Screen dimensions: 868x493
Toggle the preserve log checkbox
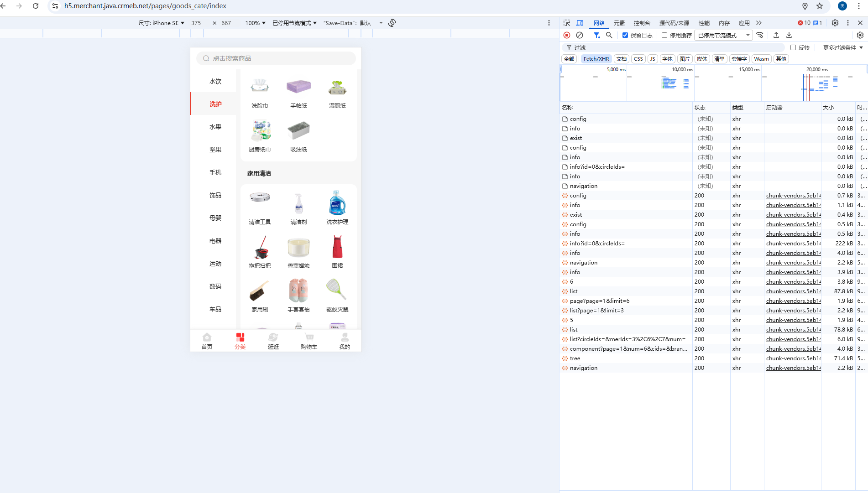click(625, 35)
